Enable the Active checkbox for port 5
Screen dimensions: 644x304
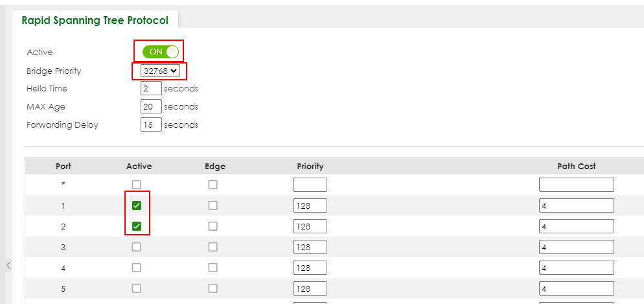[137, 288]
